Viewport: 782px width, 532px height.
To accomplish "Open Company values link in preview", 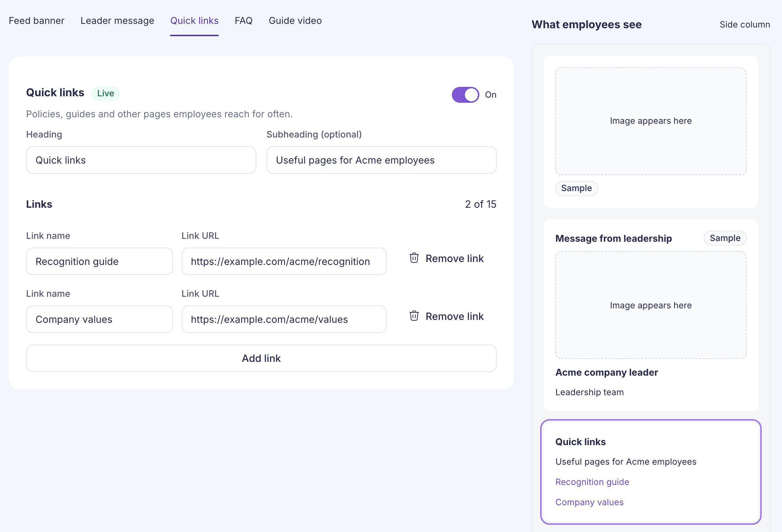I will pos(589,502).
